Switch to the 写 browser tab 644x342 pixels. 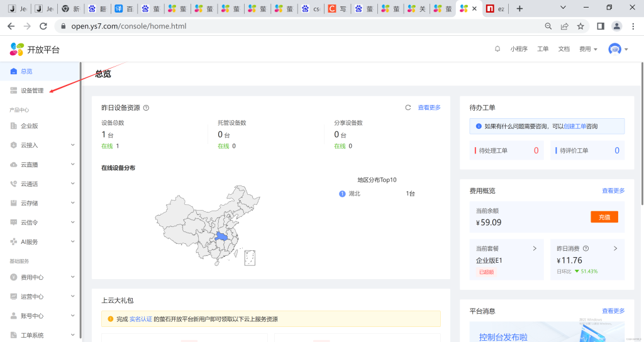338,9
